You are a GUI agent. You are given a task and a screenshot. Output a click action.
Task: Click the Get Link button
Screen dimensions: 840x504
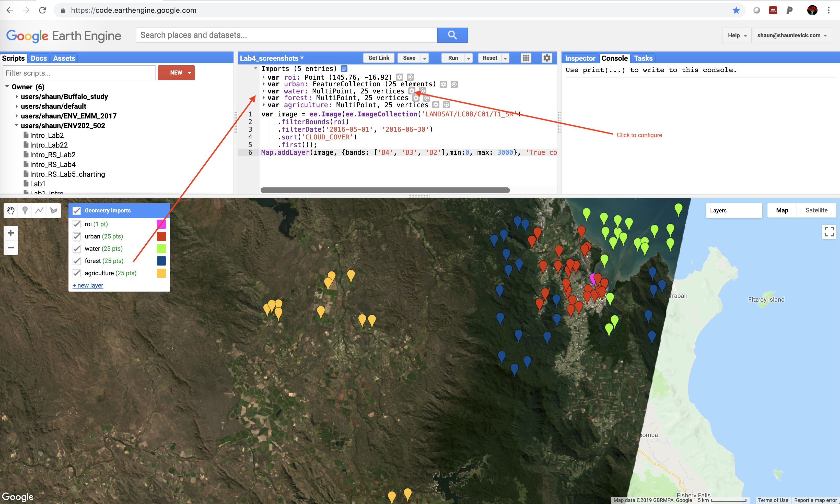[x=379, y=58]
